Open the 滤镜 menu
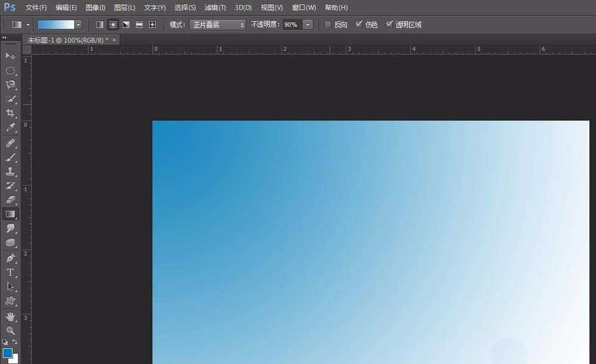The width and height of the screenshot is (596, 364). pyautogui.click(x=215, y=7)
